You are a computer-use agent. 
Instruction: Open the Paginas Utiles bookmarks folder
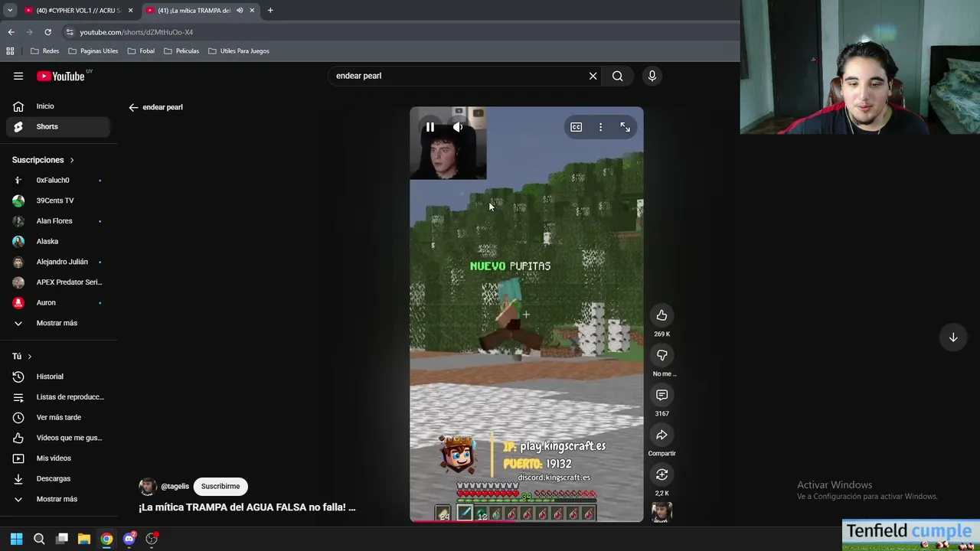[x=93, y=51]
